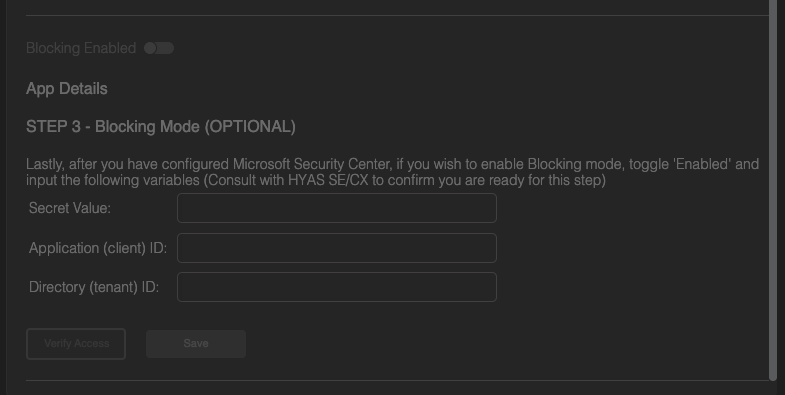Click the HYAS SE/CX text in instructions

tap(328, 180)
